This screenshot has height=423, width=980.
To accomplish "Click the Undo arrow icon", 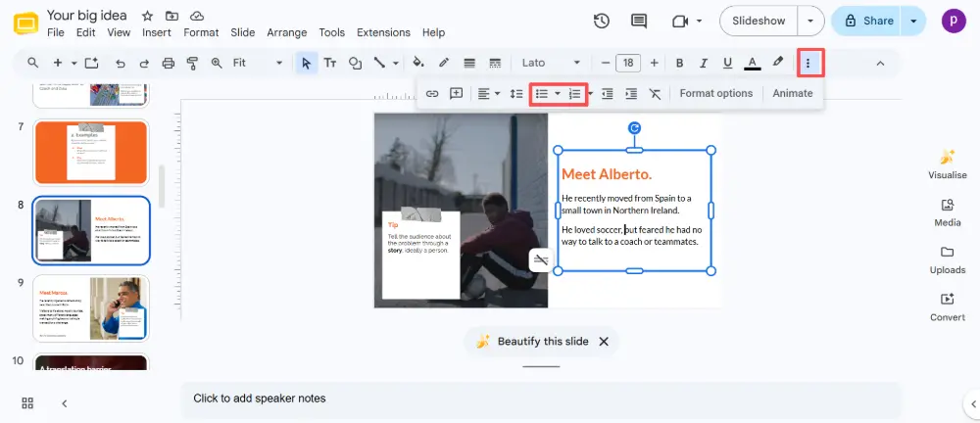I will tap(121, 63).
